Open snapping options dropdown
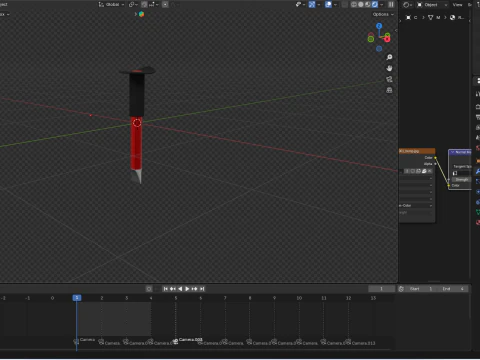This screenshot has height=360, width=480. coord(153,4)
